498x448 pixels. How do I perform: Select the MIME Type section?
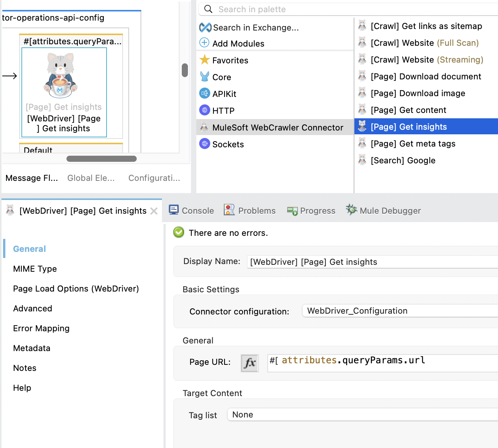tap(35, 269)
